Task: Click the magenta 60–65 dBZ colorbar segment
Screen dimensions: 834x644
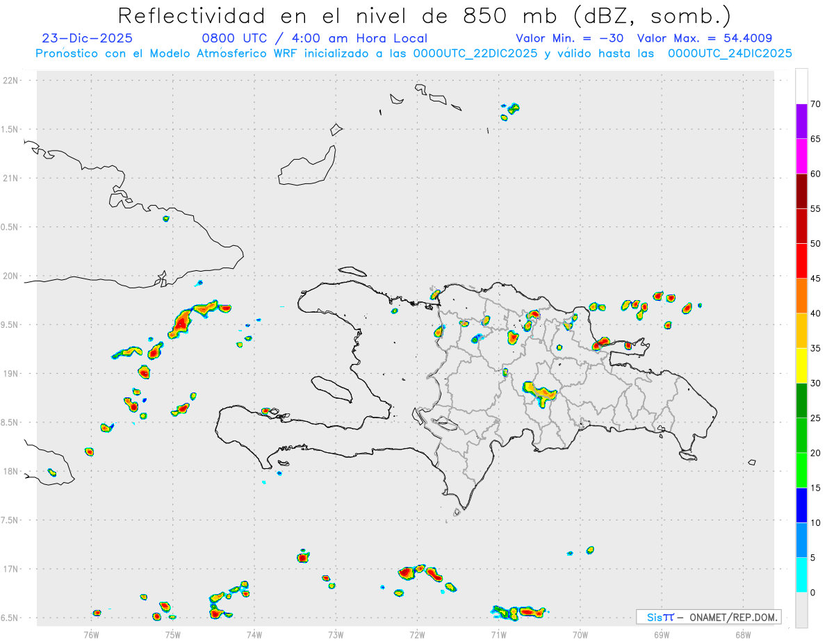Action: point(801,156)
